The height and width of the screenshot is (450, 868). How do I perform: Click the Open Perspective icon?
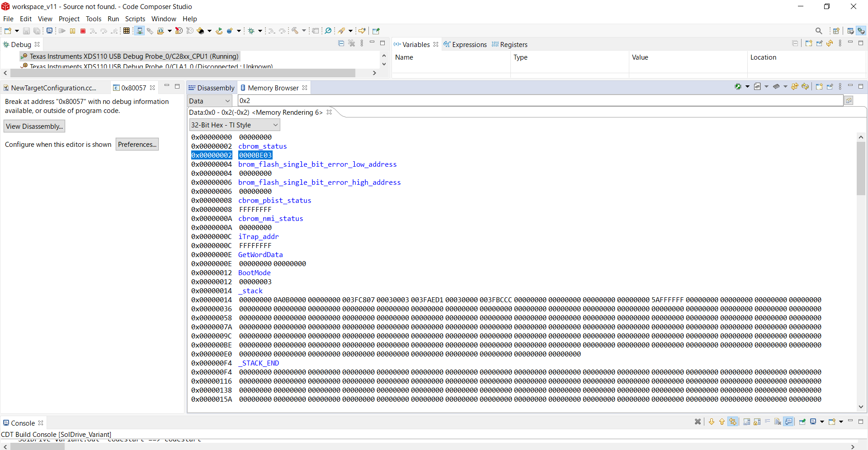point(836,31)
